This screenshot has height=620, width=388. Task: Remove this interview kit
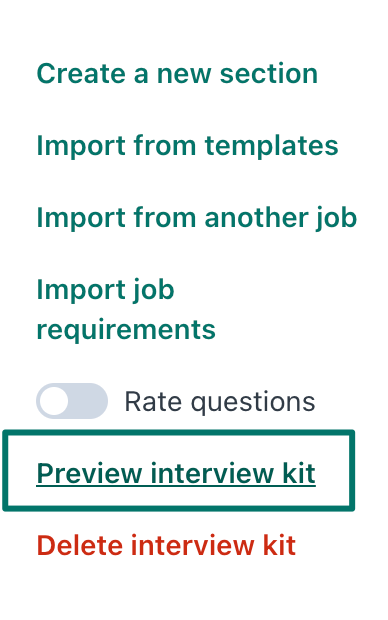166,545
